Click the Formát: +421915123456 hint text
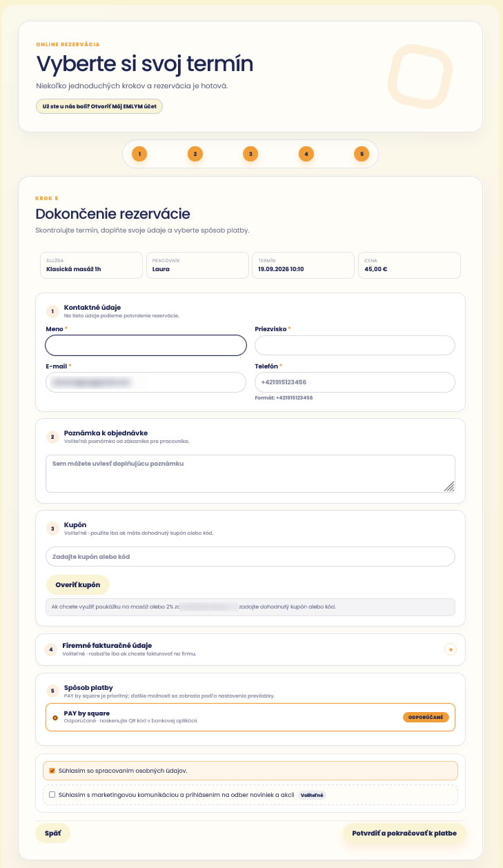Viewport: 503px width, 868px height. (x=284, y=397)
